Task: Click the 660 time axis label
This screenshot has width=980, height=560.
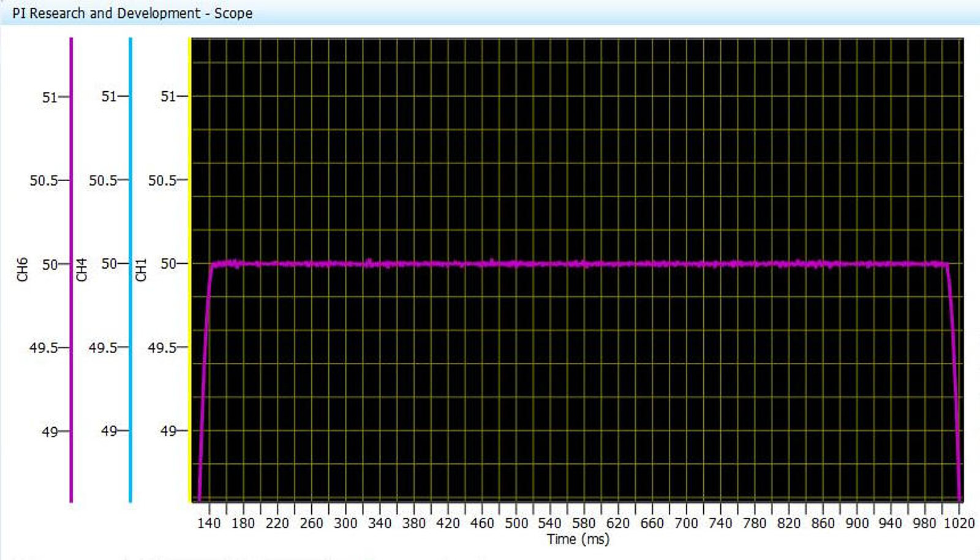Action: coord(652,523)
